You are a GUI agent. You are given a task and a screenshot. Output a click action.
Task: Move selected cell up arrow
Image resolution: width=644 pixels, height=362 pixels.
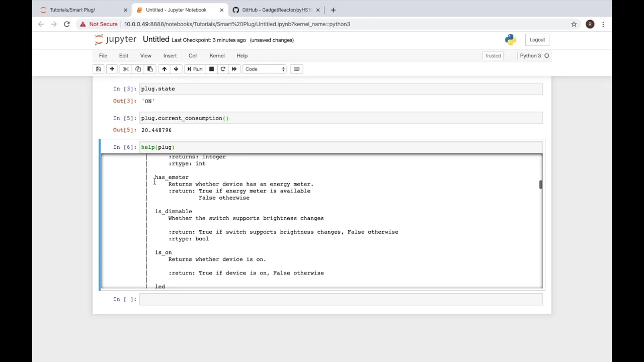(164, 69)
